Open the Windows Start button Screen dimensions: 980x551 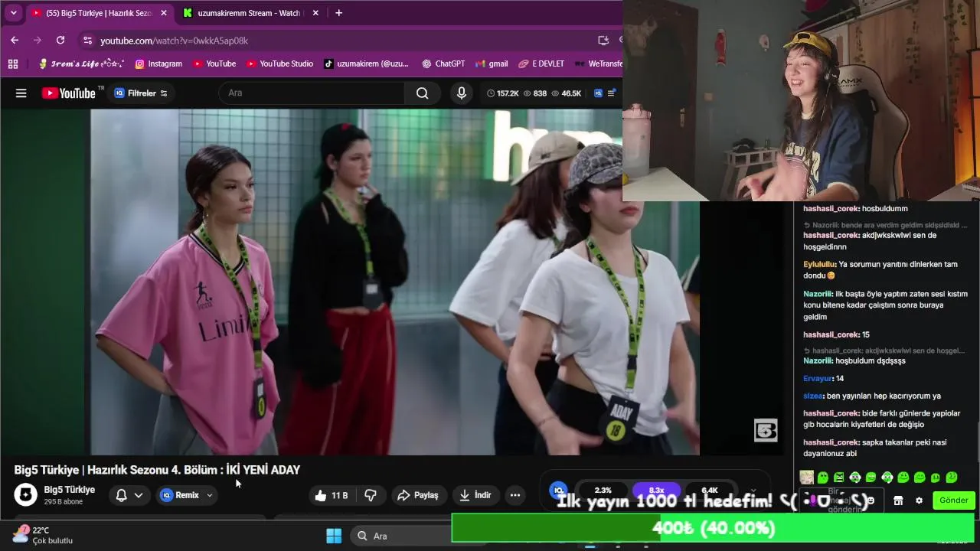tap(334, 536)
